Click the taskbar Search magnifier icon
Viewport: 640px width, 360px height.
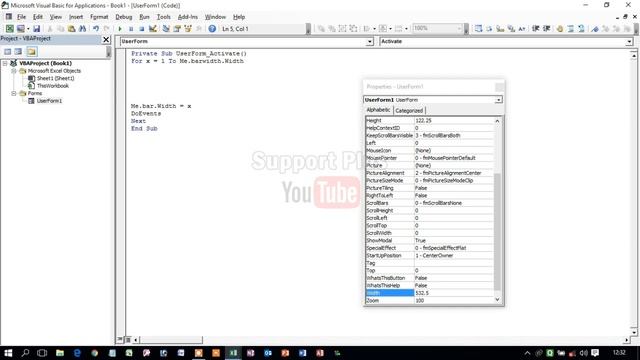pos(25,353)
